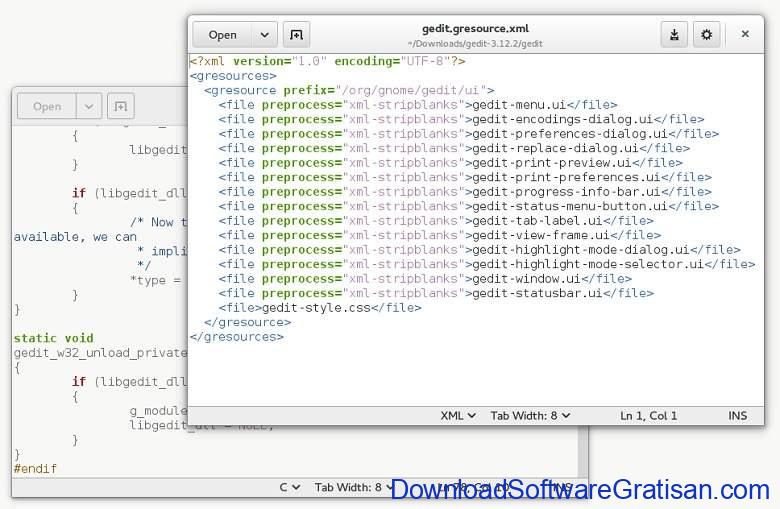Click line containing gedit-window.ui

[x=425, y=278]
